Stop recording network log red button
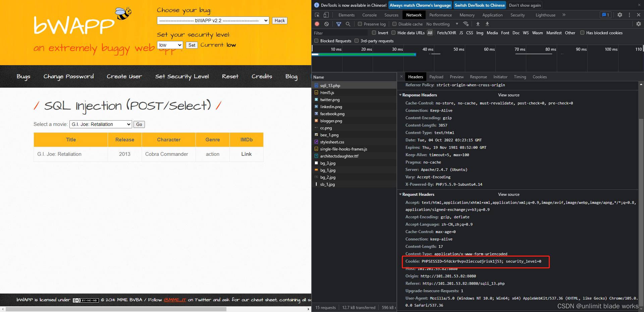 click(x=317, y=24)
